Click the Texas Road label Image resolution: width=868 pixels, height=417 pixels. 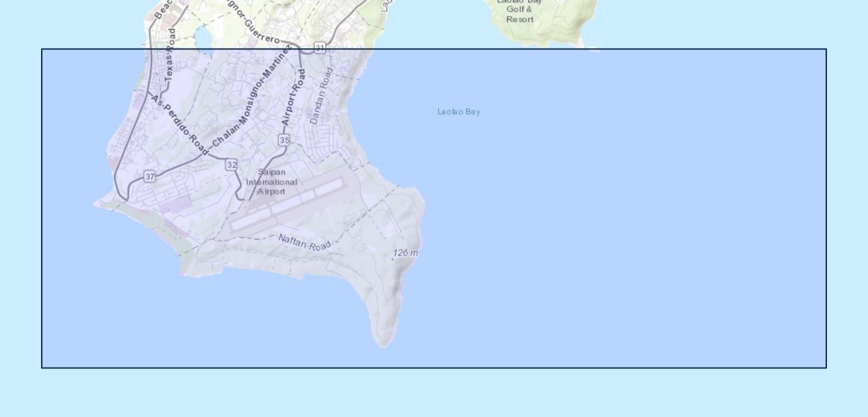click(169, 57)
